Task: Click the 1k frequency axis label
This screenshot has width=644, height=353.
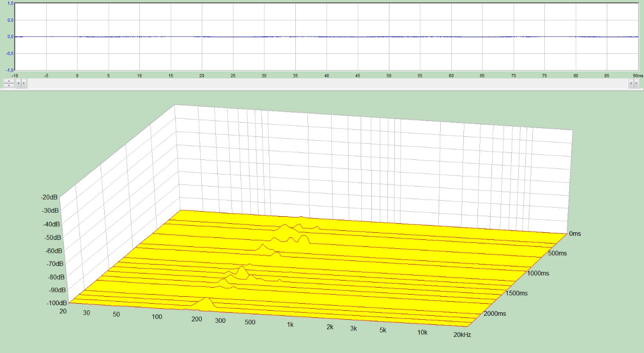Action: pos(290,325)
